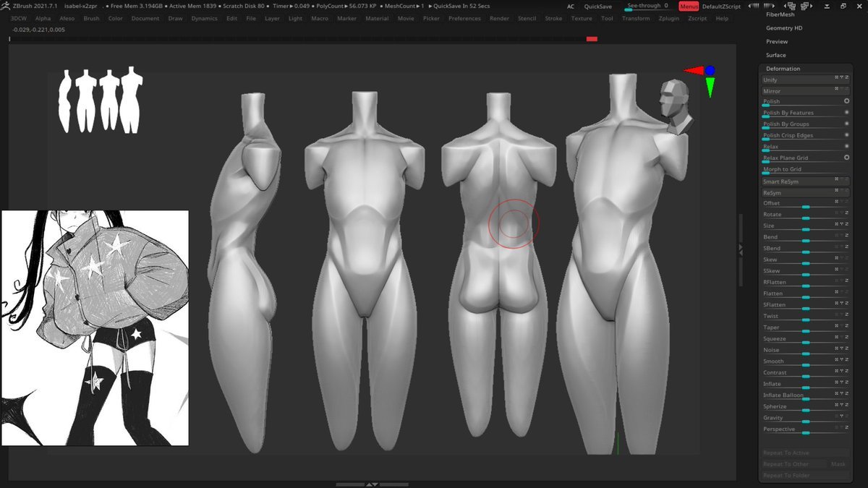Open the Brush menu
The height and width of the screenshot is (488, 868).
pos(91,18)
